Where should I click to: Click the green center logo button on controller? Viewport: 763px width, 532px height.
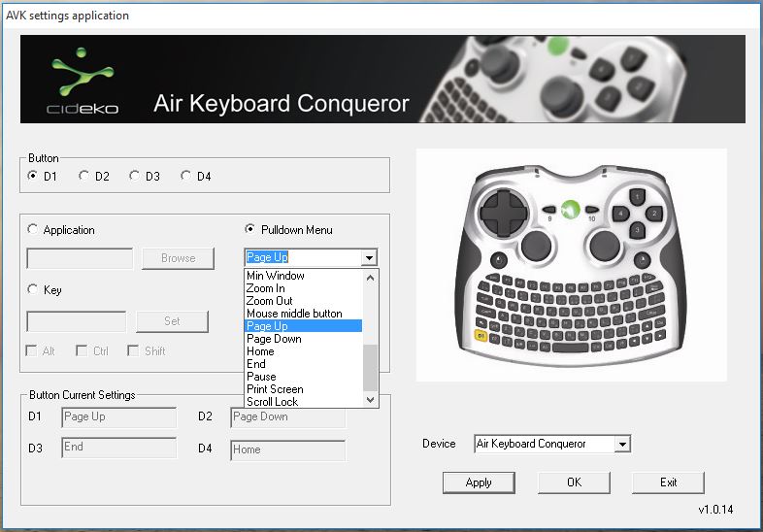[x=570, y=210]
